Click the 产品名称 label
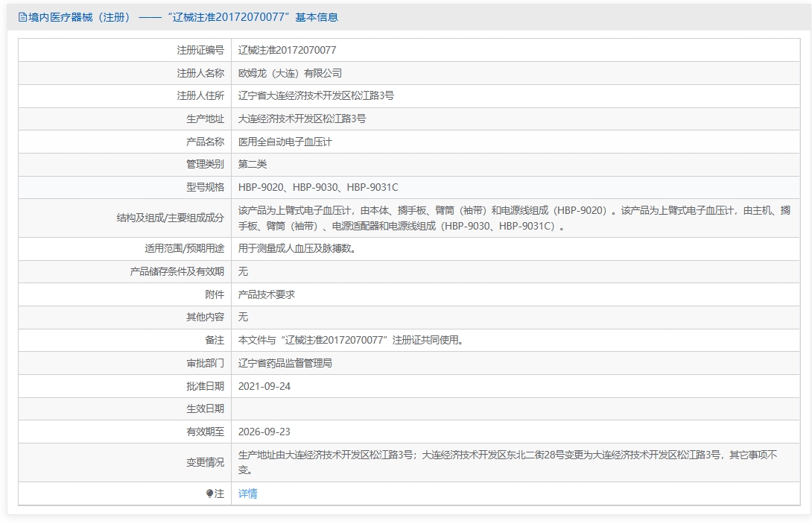 [205, 142]
